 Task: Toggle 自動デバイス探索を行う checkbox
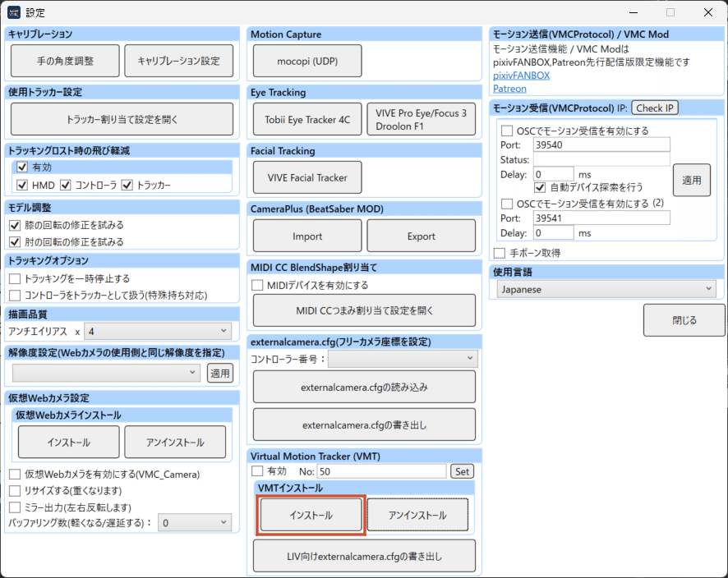[540, 187]
